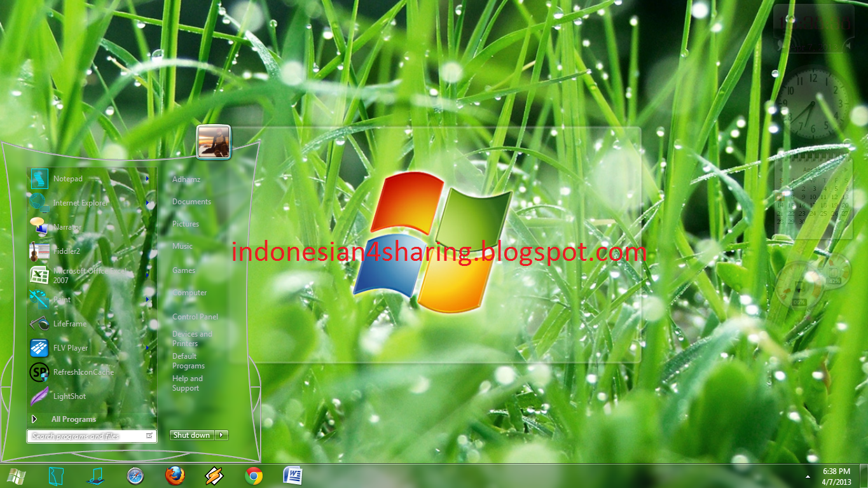Launch Winamp from the taskbar
868x488 pixels.
(214, 476)
